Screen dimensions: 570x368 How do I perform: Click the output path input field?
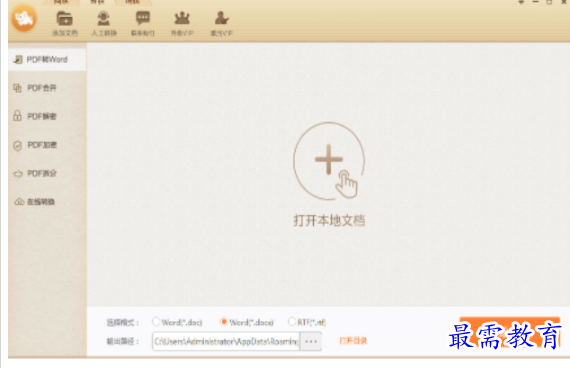(x=226, y=341)
